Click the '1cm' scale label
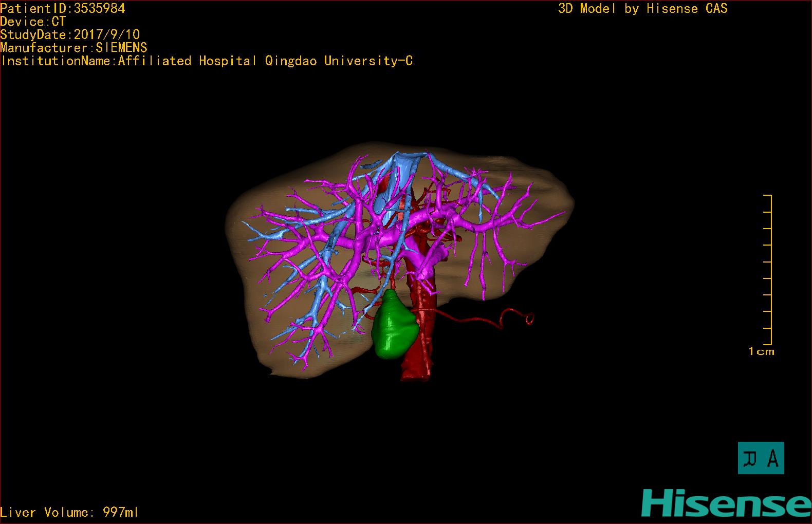The image size is (812, 524). 761,352
